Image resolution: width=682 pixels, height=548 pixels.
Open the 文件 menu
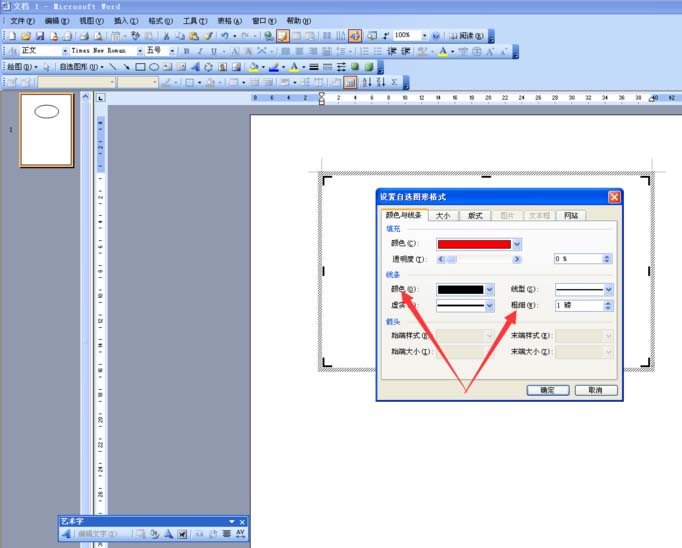(x=22, y=21)
